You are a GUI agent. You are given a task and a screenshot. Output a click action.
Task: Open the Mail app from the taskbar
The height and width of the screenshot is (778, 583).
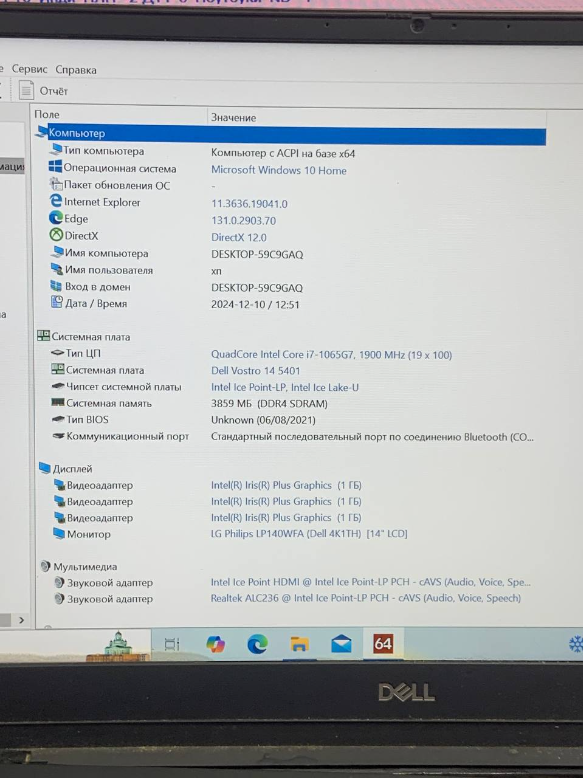[341, 644]
